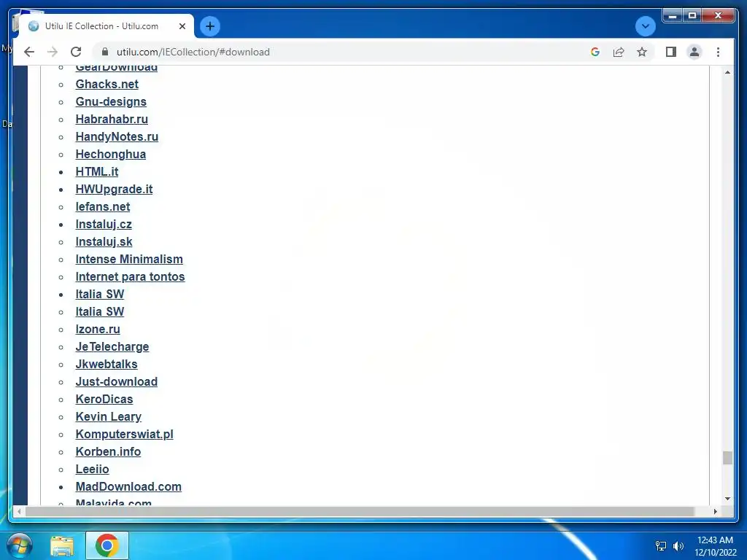Open the Ghacks.net link
Image resolution: width=747 pixels, height=560 pixels.
point(107,85)
